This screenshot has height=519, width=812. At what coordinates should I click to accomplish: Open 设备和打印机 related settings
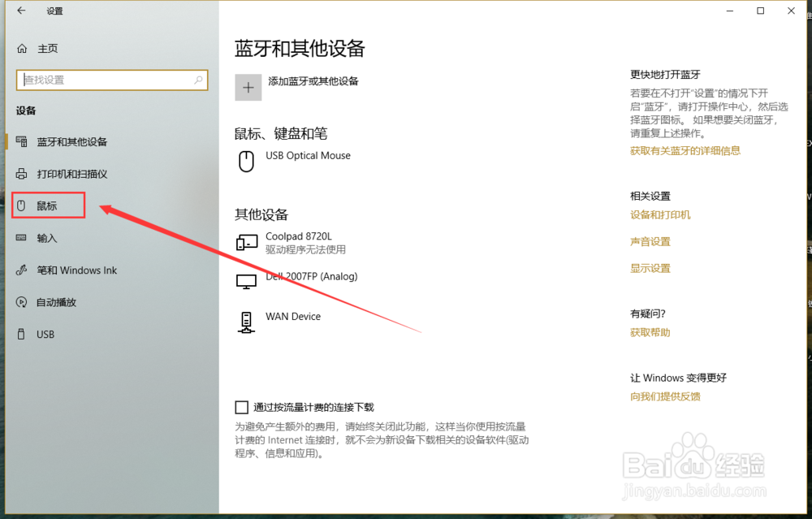pyautogui.click(x=656, y=214)
